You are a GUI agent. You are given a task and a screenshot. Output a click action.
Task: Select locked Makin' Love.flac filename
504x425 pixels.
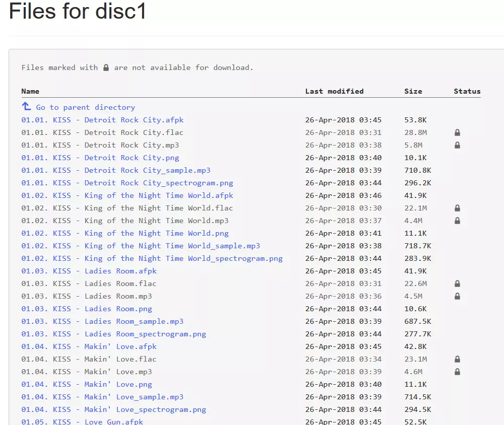click(89, 359)
